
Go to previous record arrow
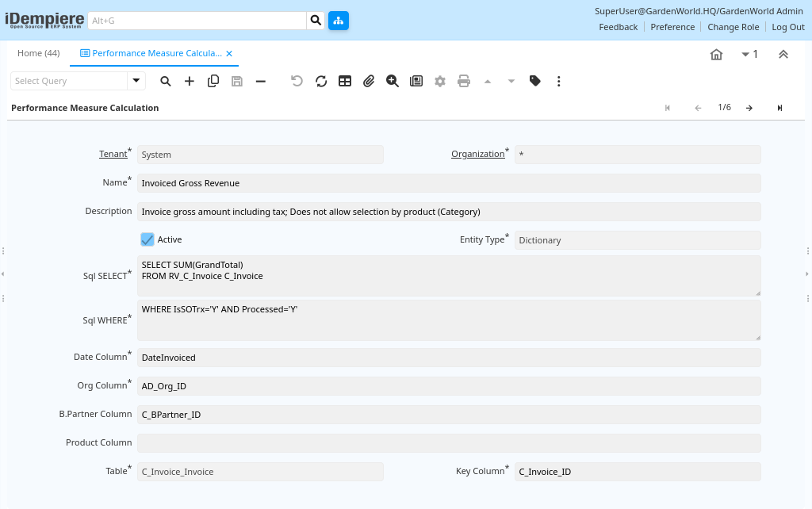[698, 108]
